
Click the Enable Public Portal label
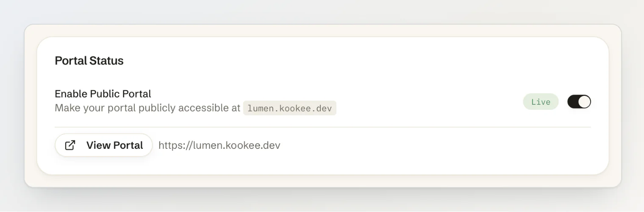(103, 94)
